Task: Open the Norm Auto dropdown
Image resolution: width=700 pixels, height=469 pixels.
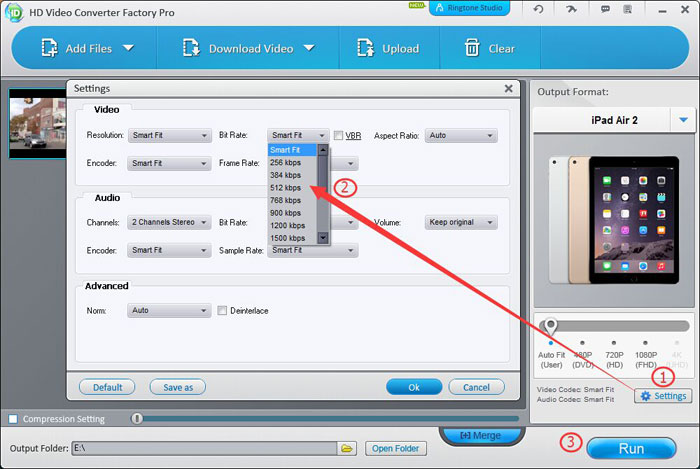Action: pos(169,311)
